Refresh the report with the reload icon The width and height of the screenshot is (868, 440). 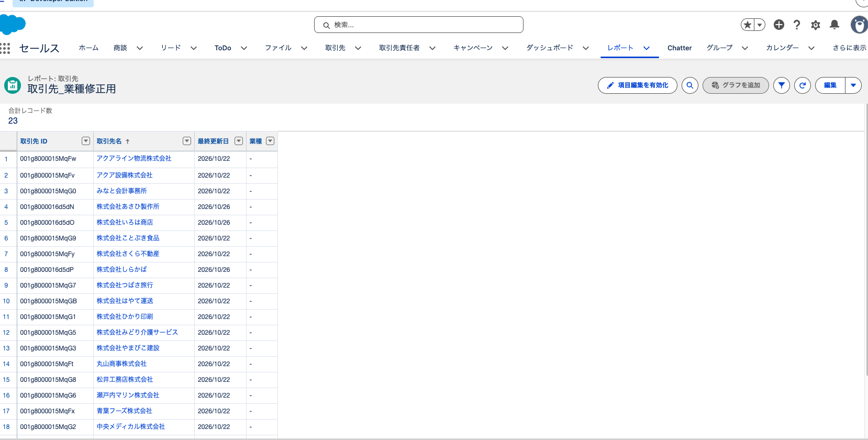click(803, 85)
